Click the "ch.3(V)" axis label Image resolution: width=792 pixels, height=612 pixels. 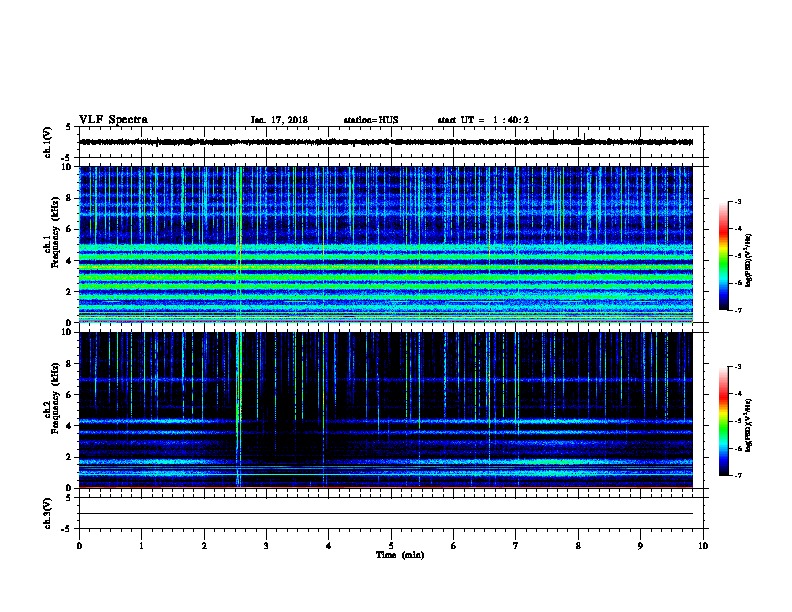(x=48, y=513)
